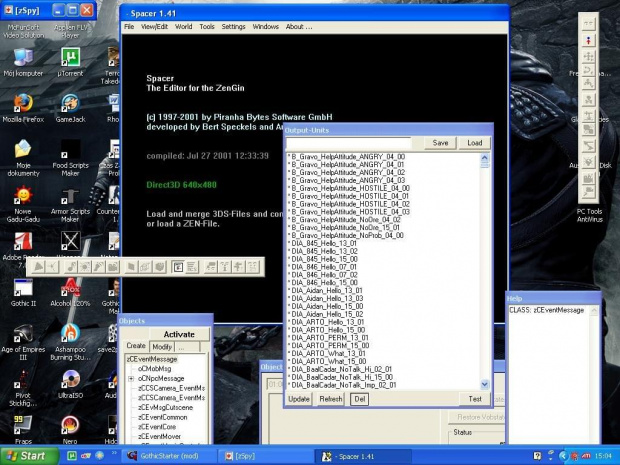620x465 pixels.
Task: Click the Del button in Output-Units
Action: tap(359, 399)
